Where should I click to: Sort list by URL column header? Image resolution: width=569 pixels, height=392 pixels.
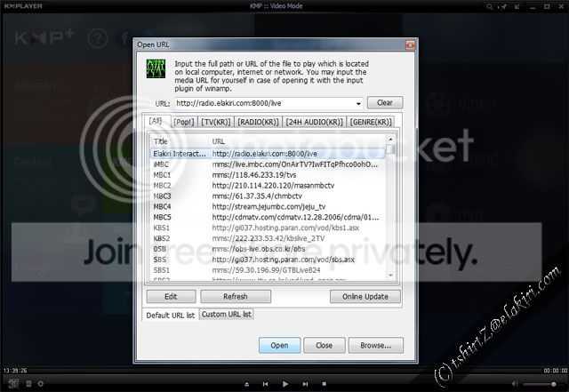(x=219, y=141)
